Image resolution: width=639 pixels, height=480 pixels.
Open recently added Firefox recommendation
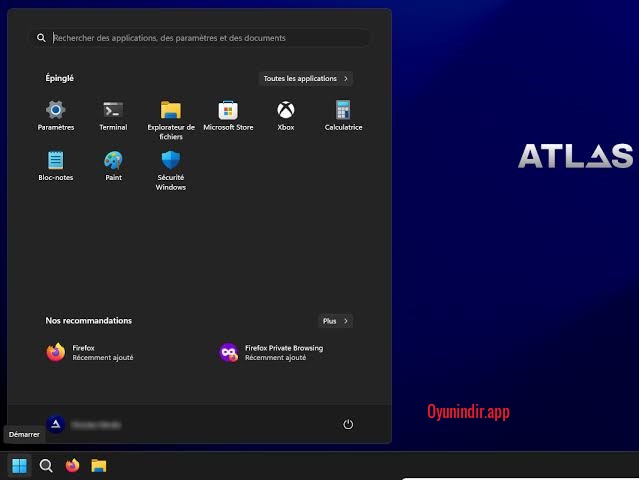(90, 352)
